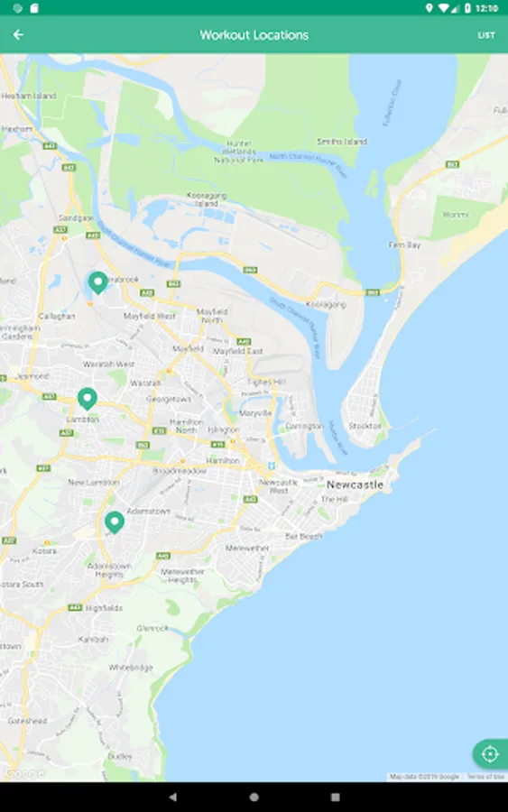508x812 pixels.
Task: Select workout pin near Adamstown
Action: [115, 522]
